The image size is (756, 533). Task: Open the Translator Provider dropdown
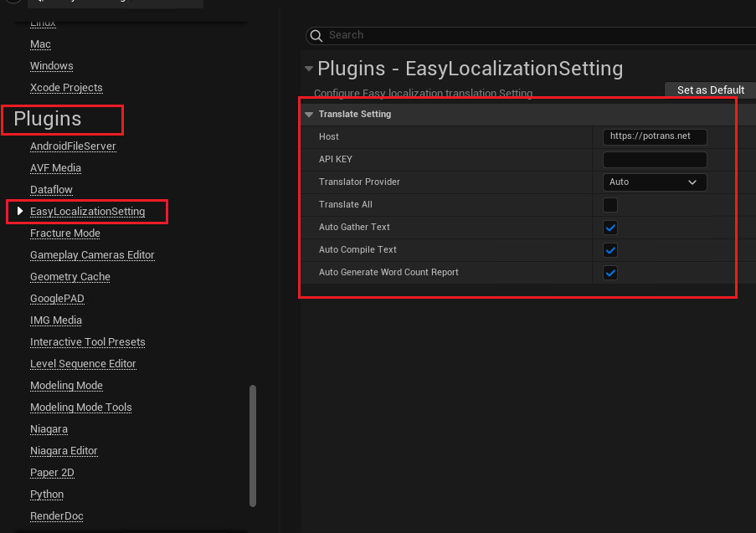pyautogui.click(x=654, y=182)
